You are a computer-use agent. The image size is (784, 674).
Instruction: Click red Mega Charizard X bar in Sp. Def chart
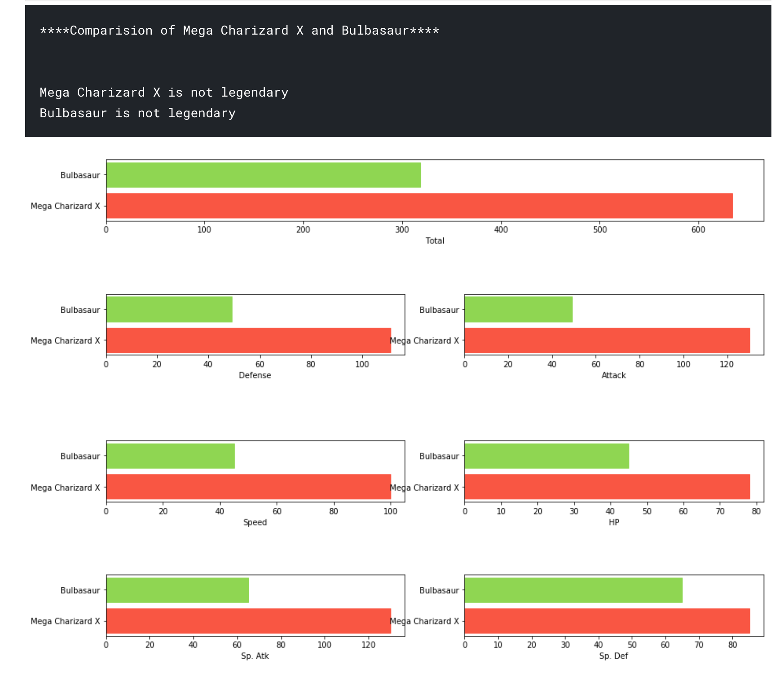click(x=607, y=621)
